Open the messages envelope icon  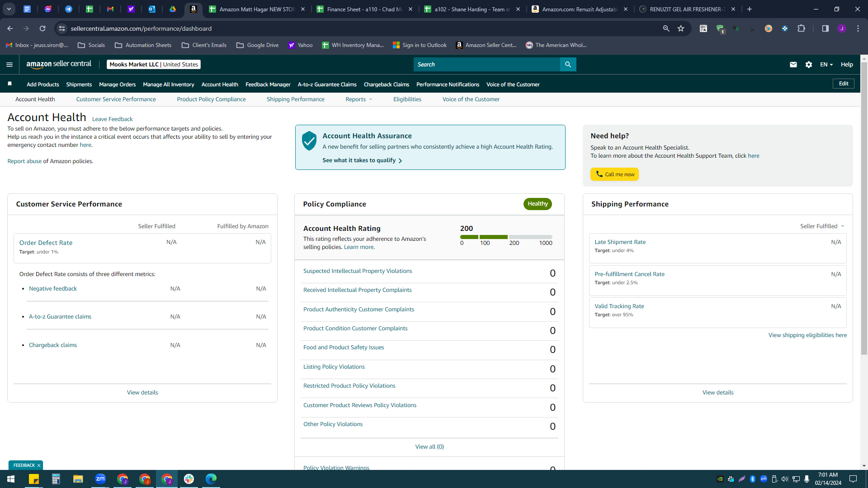pos(793,65)
